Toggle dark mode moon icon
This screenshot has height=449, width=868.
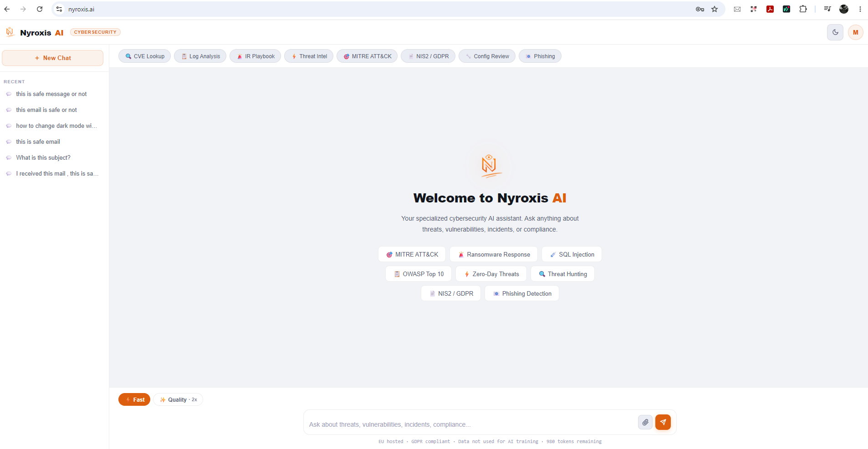(x=835, y=32)
